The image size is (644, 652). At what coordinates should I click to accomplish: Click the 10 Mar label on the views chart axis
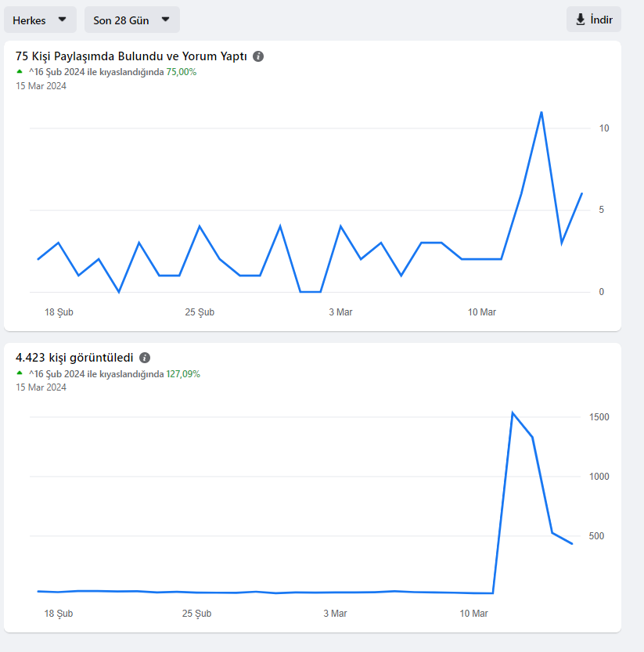click(473, 614)
